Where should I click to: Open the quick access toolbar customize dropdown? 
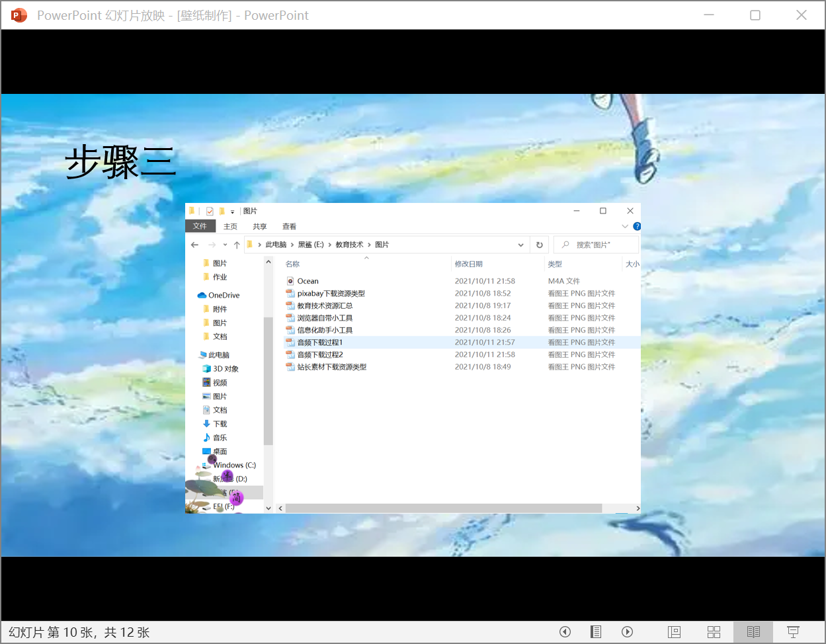coord(232,212)
